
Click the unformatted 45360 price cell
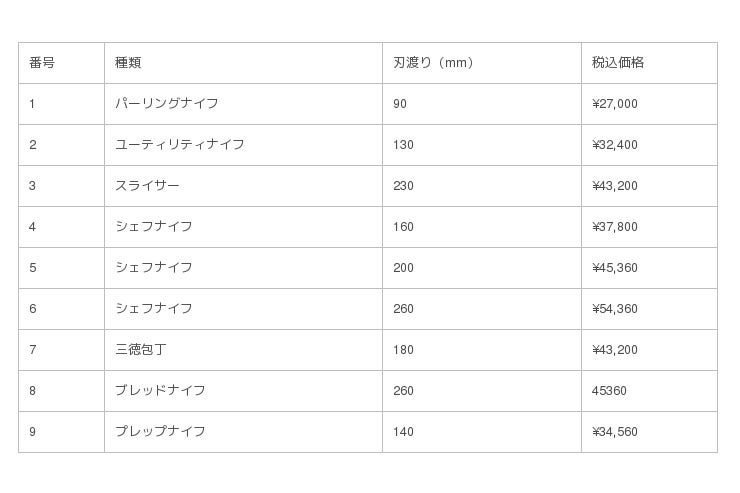(x=610, y=391)
